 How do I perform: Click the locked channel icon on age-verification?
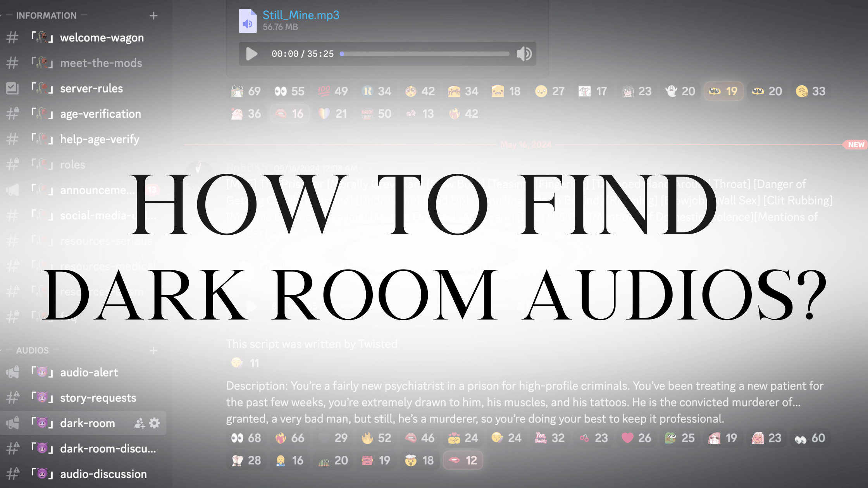13,113
